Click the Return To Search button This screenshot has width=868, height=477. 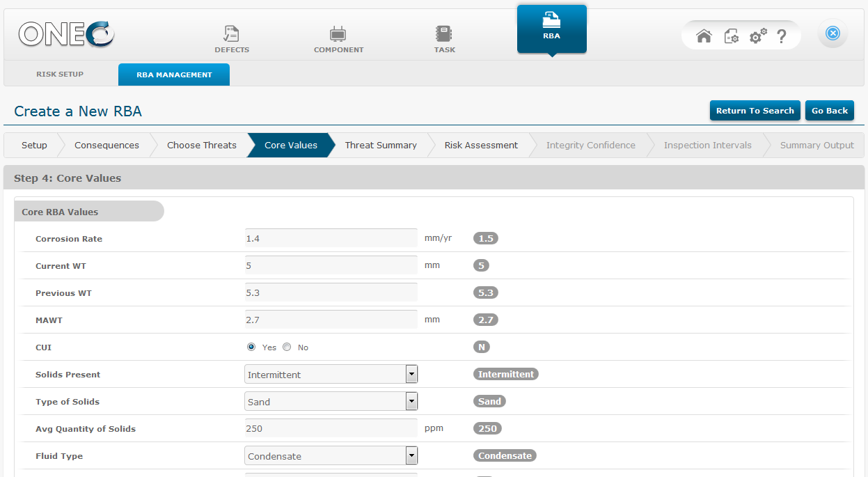(755, 111)
